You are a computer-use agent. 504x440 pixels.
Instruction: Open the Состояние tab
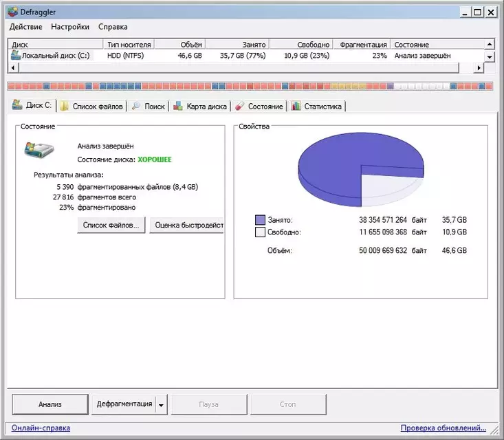[259, 106]
